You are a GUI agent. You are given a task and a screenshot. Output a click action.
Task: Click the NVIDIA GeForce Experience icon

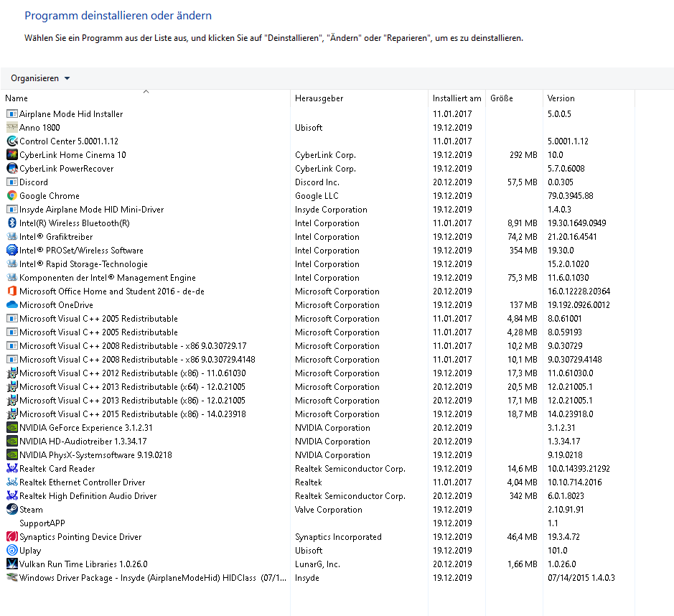(x=12, y=428)
